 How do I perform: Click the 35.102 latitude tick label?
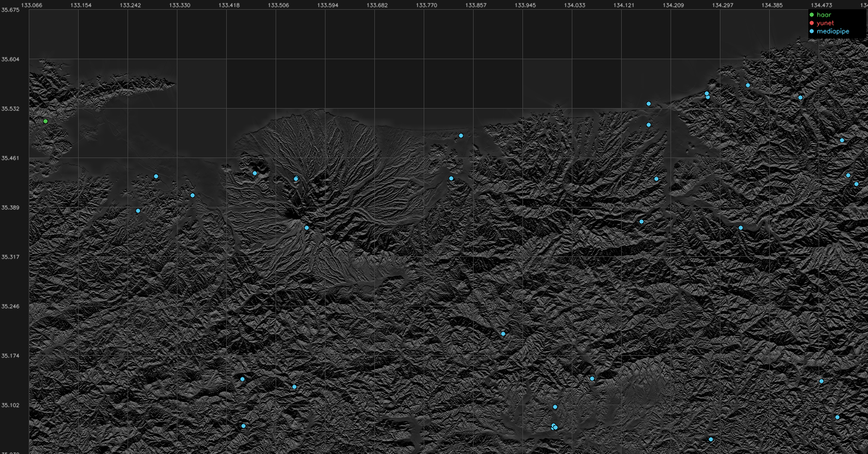[x=10, y=405]
